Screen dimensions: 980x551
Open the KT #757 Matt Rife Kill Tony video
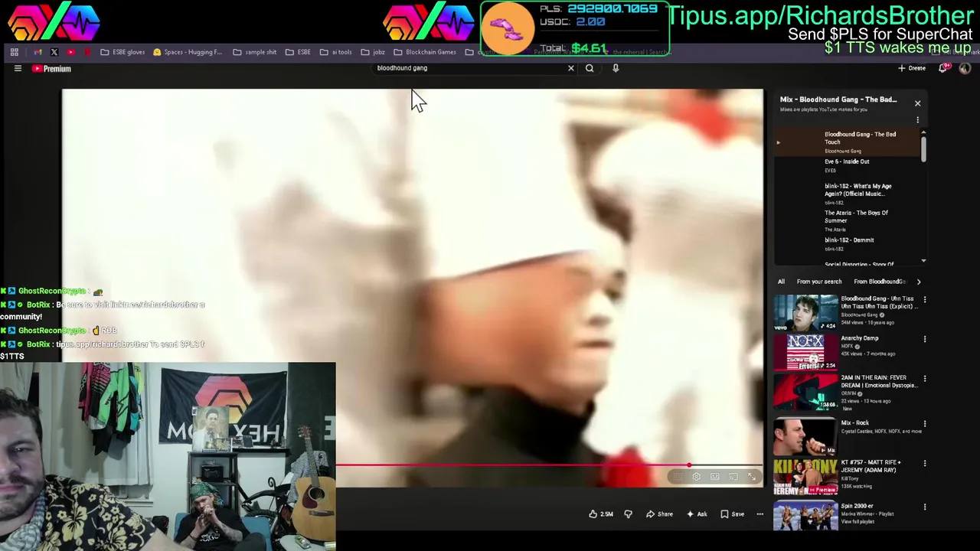[x=805, y=477]
